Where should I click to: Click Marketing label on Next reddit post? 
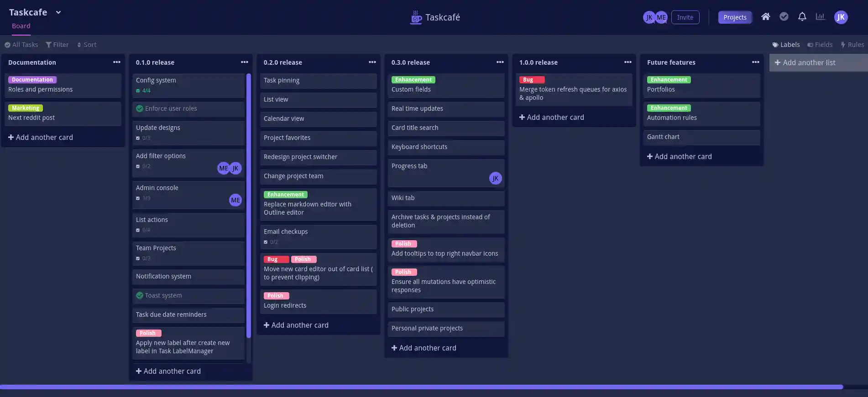click(x=26, y=108)
